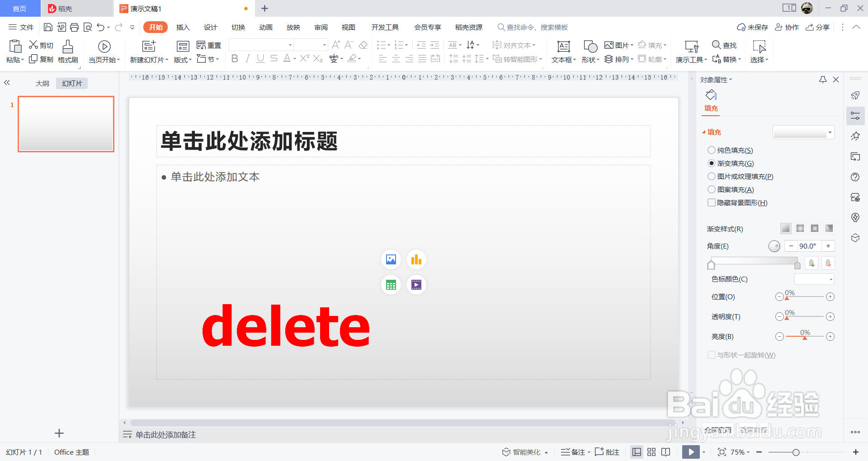Insert chart via placeholder bar chart icon
Image resolution: width=868 pixels, height=461 pixels.
tap(416, 259)
